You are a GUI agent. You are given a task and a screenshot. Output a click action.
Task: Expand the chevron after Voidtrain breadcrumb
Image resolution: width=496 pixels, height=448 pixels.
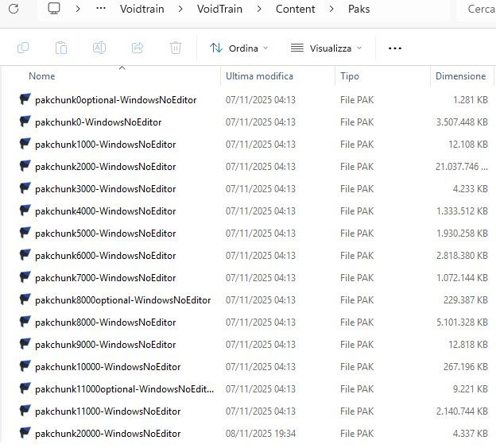click(180, 9)
